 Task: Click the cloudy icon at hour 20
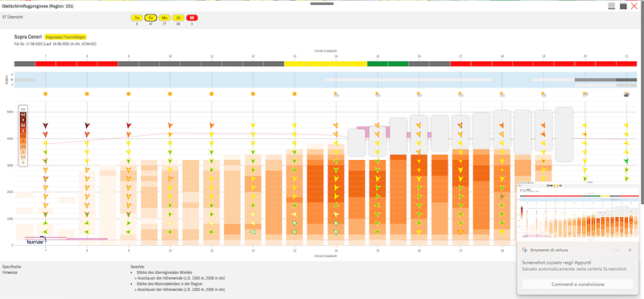click(x=585, y=94)
